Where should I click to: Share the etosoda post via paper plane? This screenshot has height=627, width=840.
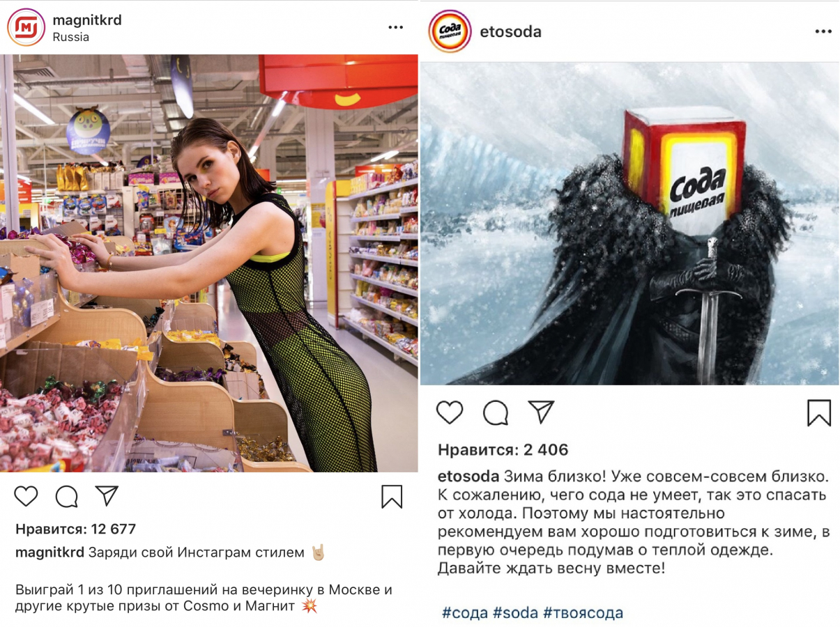pos(541,412)
